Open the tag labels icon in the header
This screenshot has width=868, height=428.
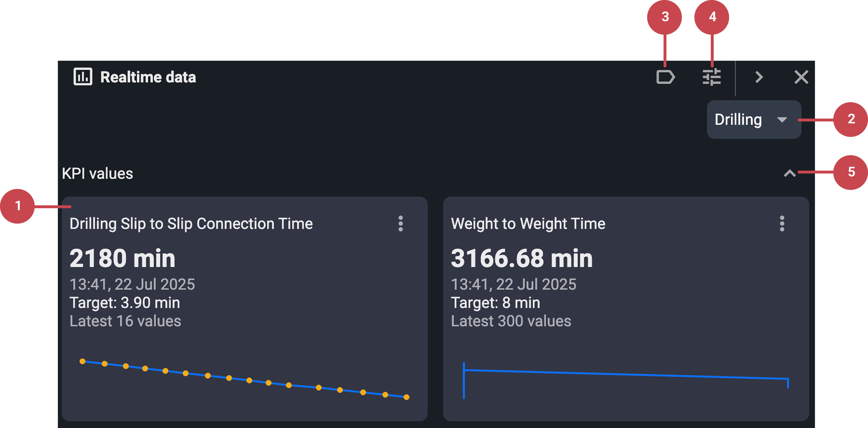pyautogui.click(x=665, y=77)
